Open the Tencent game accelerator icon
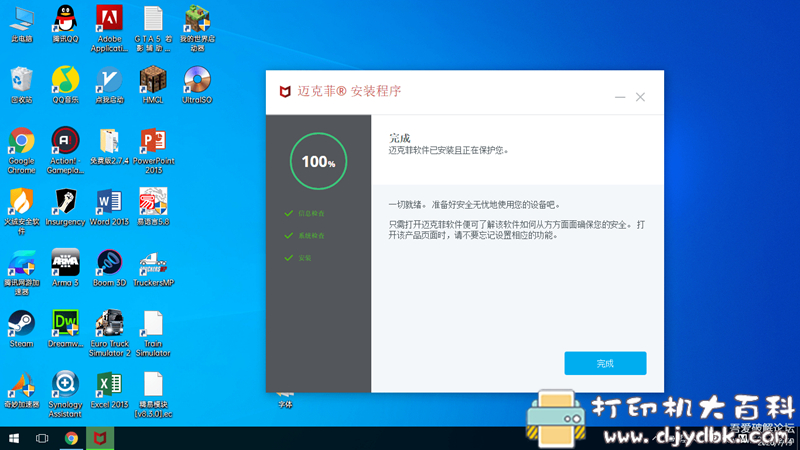800x450 pixels. click(21, 272)
